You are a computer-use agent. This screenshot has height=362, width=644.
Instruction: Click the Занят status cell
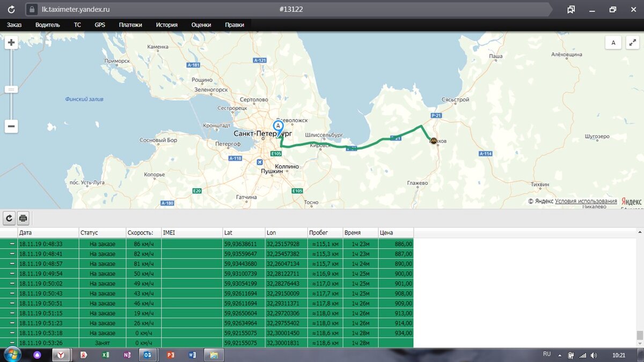102,343
